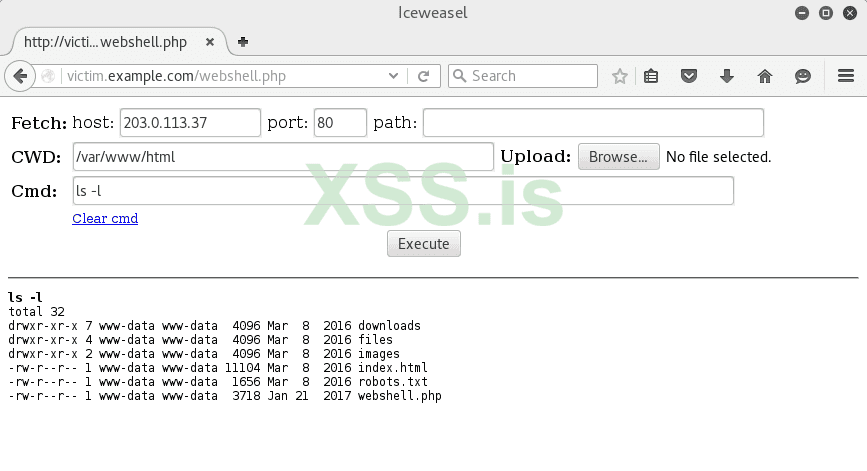Show bookmarks list icon
The width and height of the screenshot is (867, 471).
651,76
